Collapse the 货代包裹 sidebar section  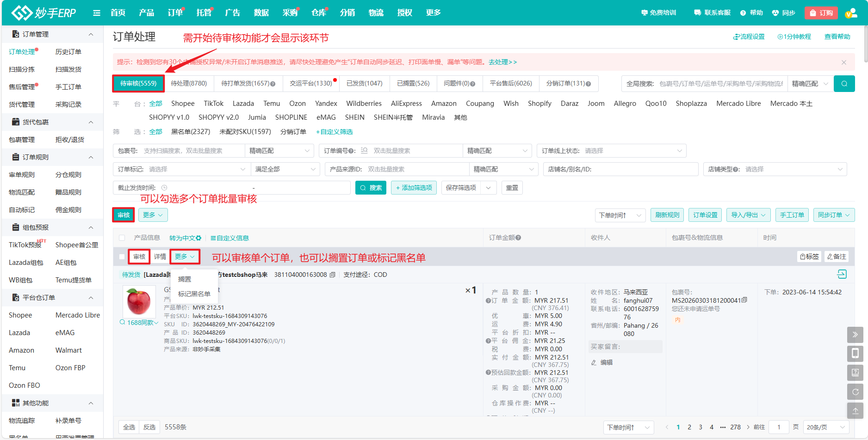coord(91,122)
